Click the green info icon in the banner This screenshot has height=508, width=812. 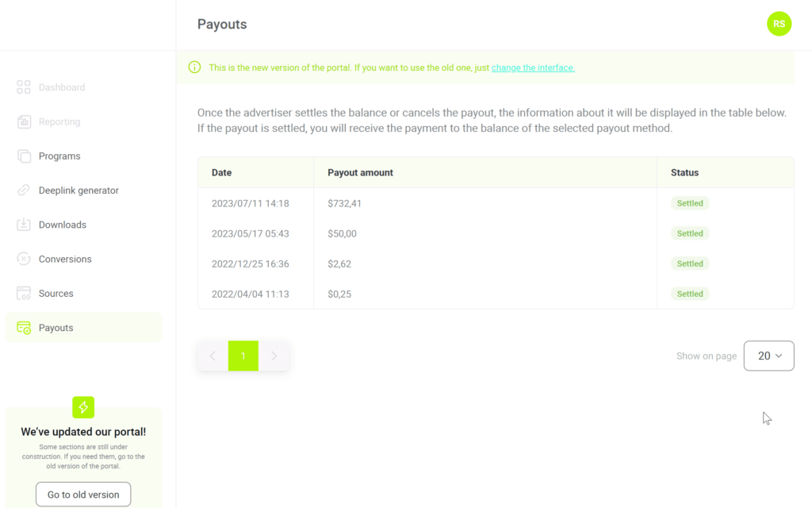pyautogui.click(x=194, y=67)
